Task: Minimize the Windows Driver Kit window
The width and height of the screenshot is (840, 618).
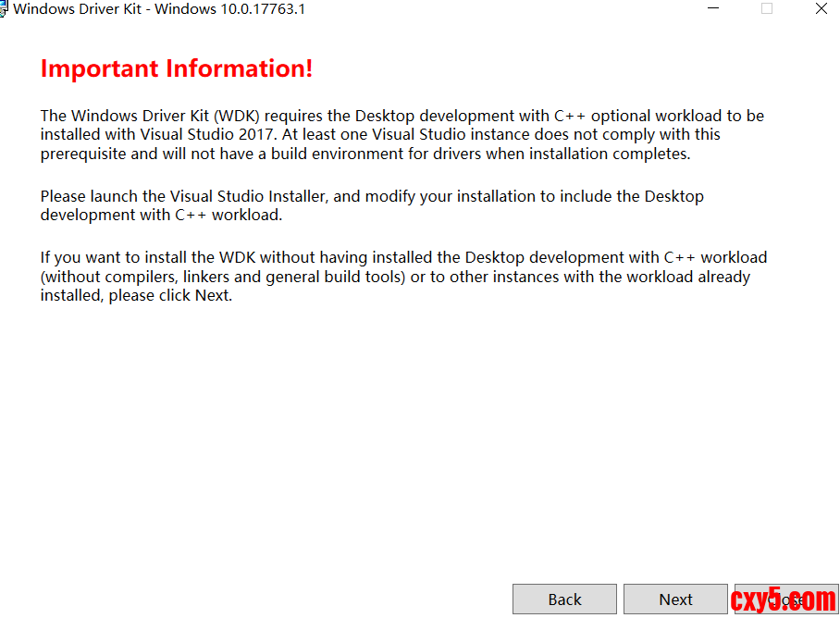Action: (x=713, y=8)
